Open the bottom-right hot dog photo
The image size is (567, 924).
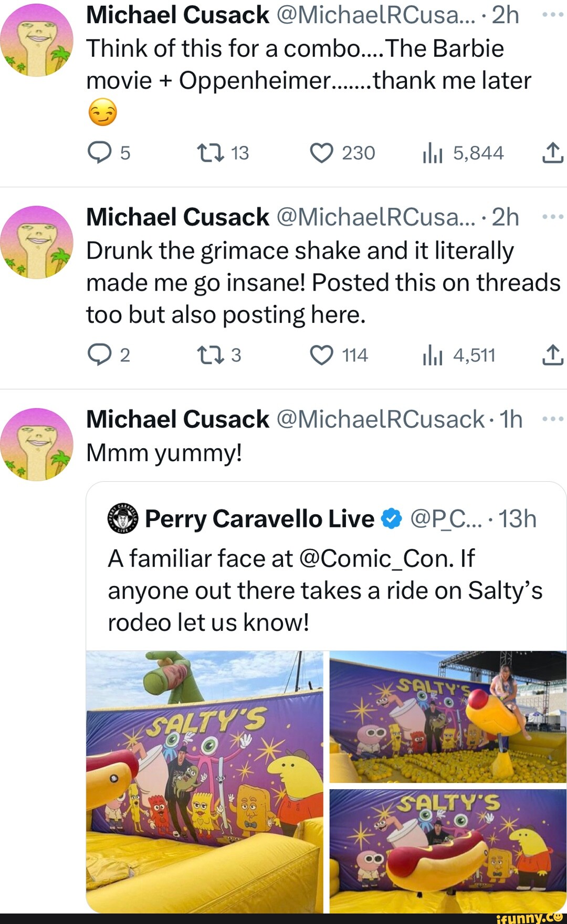click(448, 850)
